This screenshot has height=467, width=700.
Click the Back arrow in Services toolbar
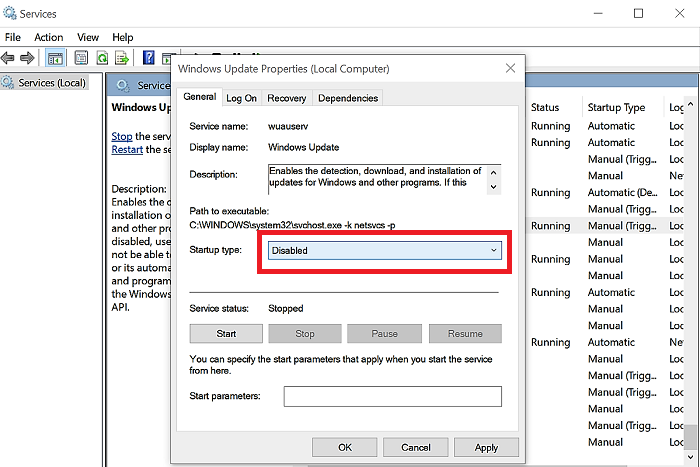point(8,58)
